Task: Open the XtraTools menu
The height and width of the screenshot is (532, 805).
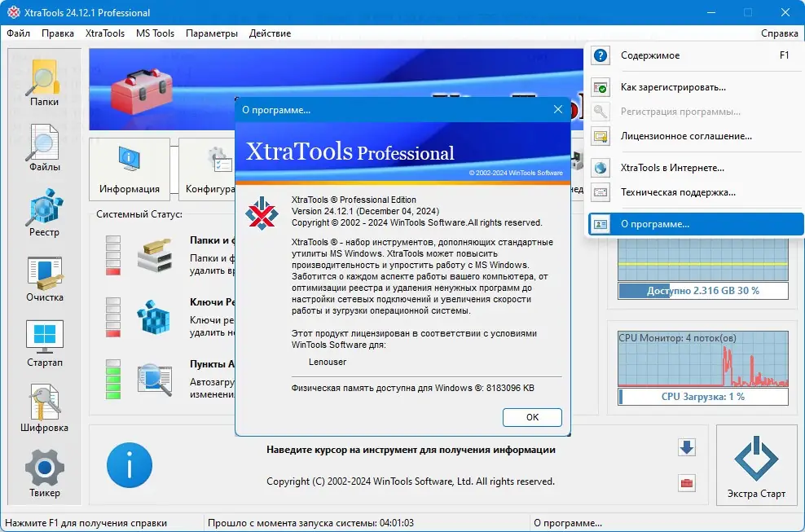Action: 105,33
